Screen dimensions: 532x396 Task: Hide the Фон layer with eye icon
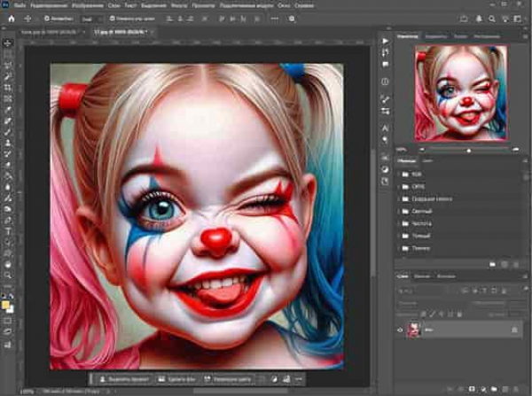(400, 330)
